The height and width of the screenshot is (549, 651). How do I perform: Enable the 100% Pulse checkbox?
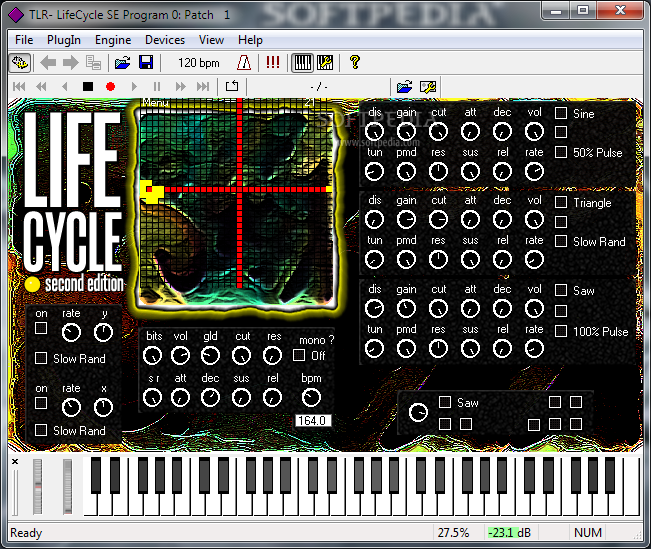pyautogui.click(x=561, y=331)
